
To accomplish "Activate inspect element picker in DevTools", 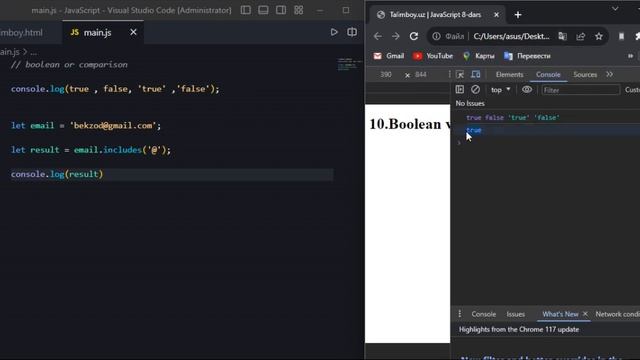I will coord(460,74).
